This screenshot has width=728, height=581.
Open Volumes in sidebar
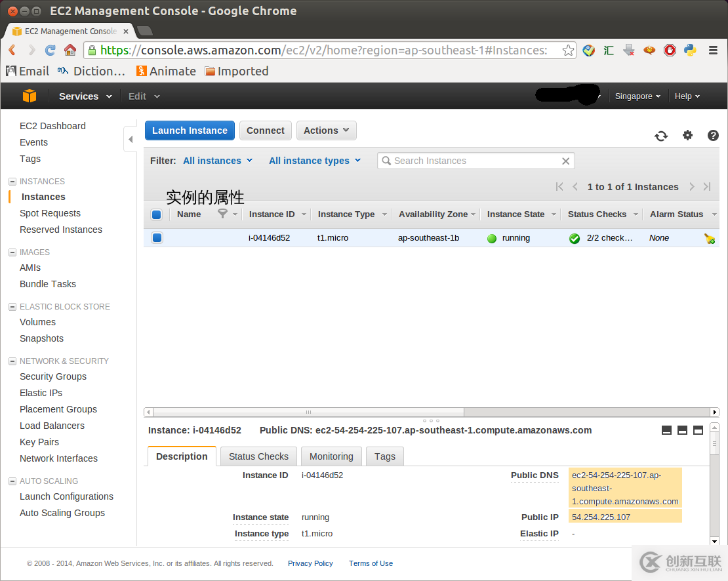coord(37,322)
